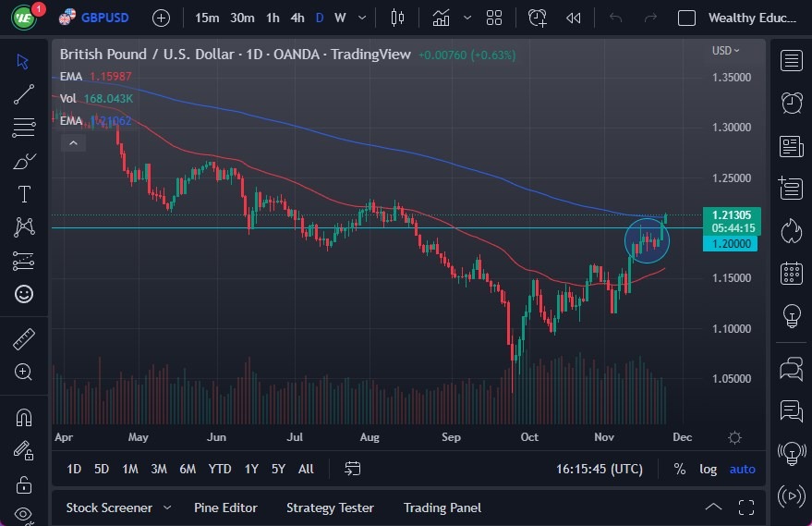Image resolution: width=812 pixels, height=526 pixels.
Task: Set chart range to YTD
Action: click(x=220, y=469)
